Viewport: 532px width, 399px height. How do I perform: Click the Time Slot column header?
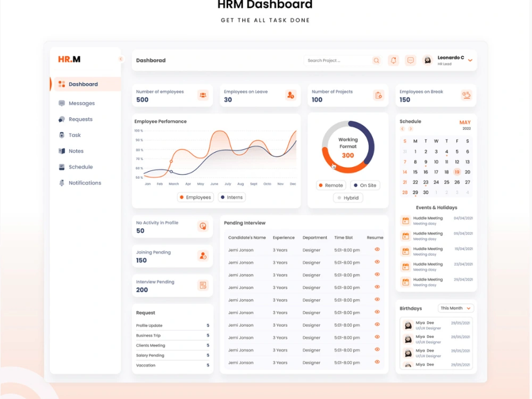[343, 237]
